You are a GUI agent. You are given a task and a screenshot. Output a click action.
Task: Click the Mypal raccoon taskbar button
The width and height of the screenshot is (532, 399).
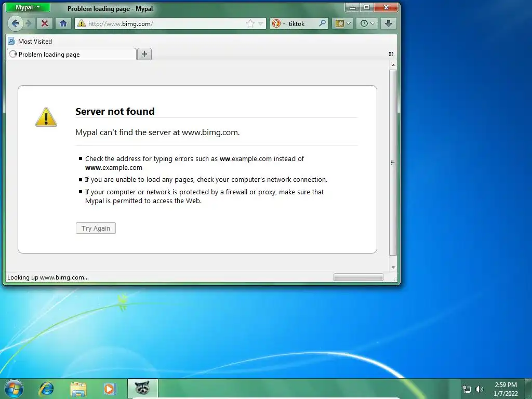click(x=142, y=388)
